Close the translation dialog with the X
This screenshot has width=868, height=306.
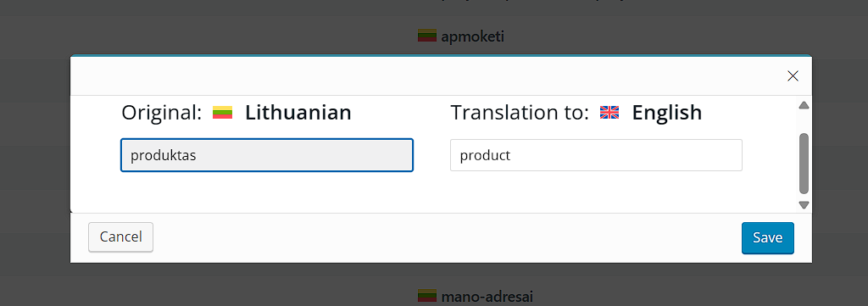pyautogui.click(x=793, y=76)
